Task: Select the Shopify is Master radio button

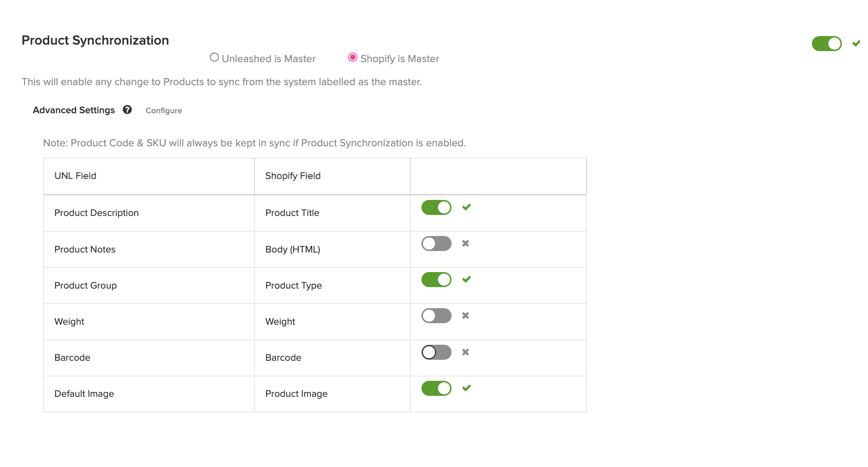Action: coord(353,57)
